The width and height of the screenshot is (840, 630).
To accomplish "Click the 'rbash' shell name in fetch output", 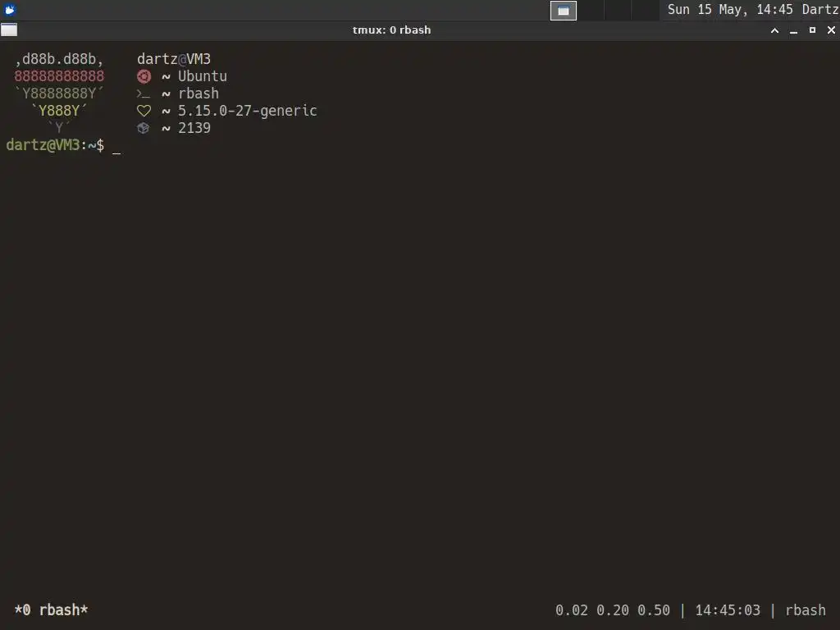I will (199, 94).
